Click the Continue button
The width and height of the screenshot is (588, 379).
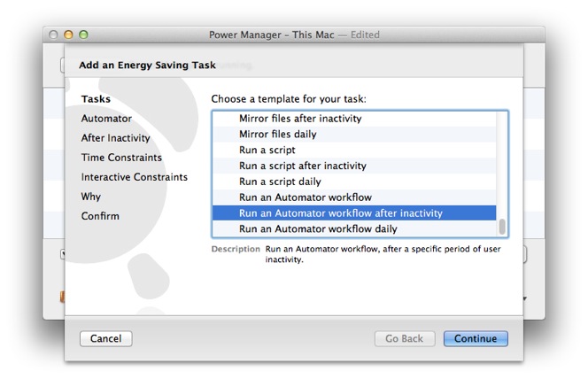click(476, 338)
